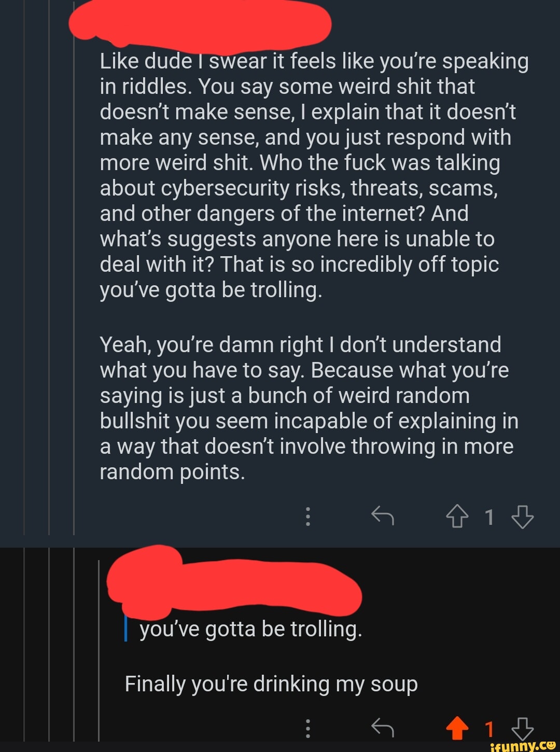Viewport: 560px width, 752px height.
Task: Reply to the long 'speaking in riddles' comment
Action: pyautogui.click(x=383, y=516)
